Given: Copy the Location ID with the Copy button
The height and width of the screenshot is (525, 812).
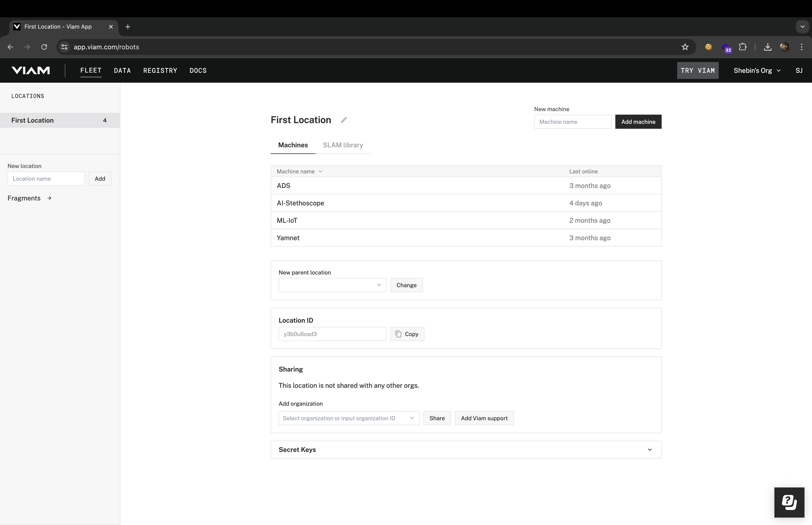Looking at the screenshot, I should [x=407, y=334].
